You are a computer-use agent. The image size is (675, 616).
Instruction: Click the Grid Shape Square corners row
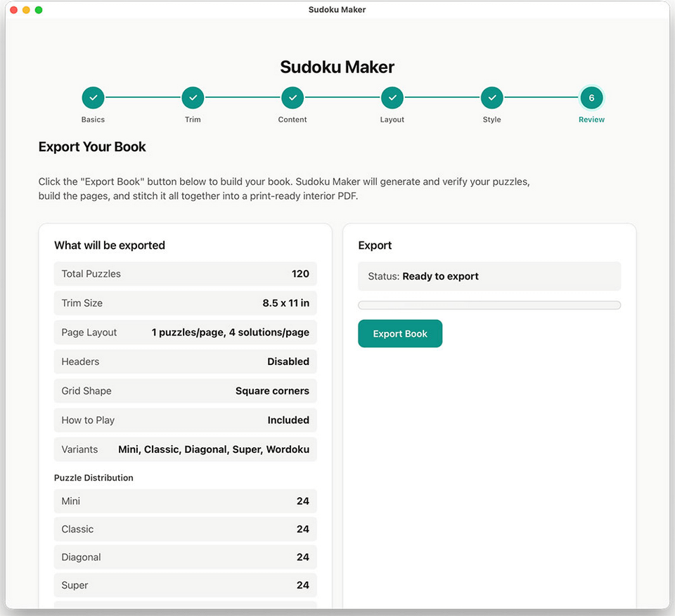click(x=185, y=391)
